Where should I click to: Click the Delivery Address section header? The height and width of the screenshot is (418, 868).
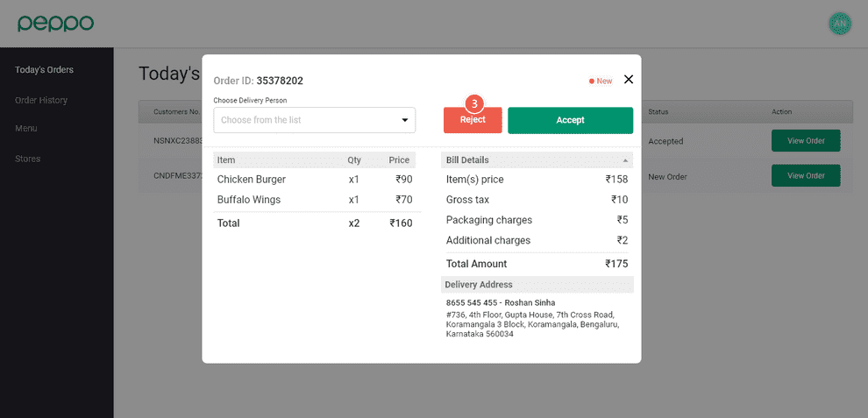(537, 285)
